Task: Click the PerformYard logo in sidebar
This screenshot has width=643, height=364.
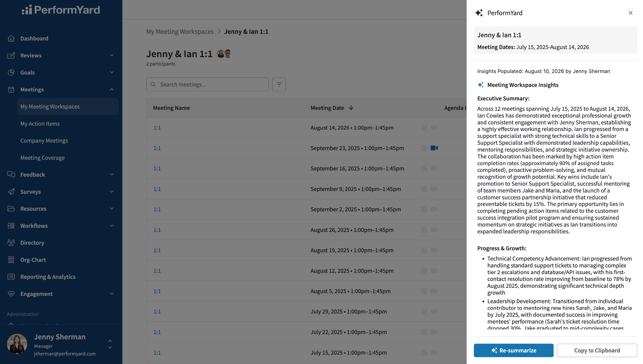Action: click(x=61, y=10)
